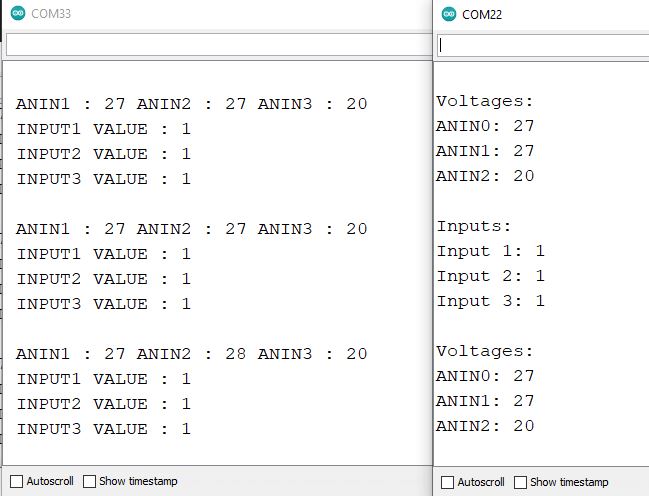Click the COM33 window title text
The image size is (649, 496).
coord(51,14)
